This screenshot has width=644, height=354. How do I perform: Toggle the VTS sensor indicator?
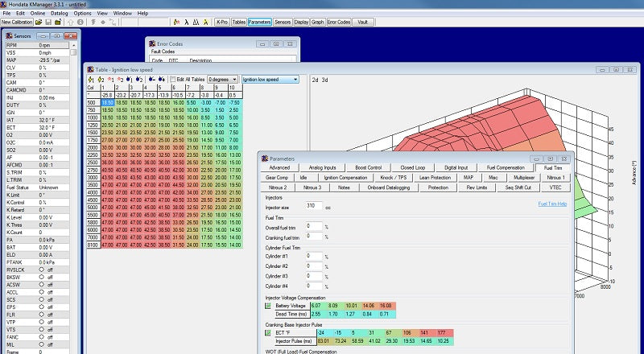pos(41,328)
